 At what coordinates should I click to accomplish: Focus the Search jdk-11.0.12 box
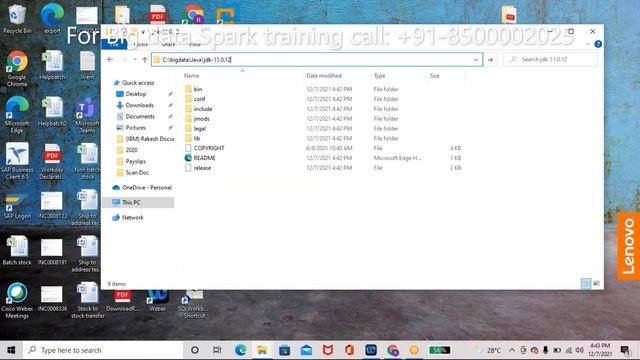[x=550, y=60]
